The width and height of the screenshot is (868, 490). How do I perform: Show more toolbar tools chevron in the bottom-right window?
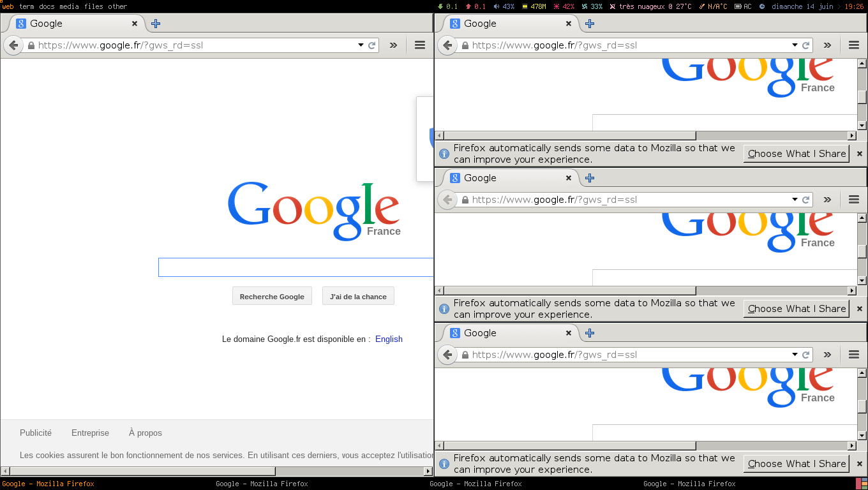(827, 355)
